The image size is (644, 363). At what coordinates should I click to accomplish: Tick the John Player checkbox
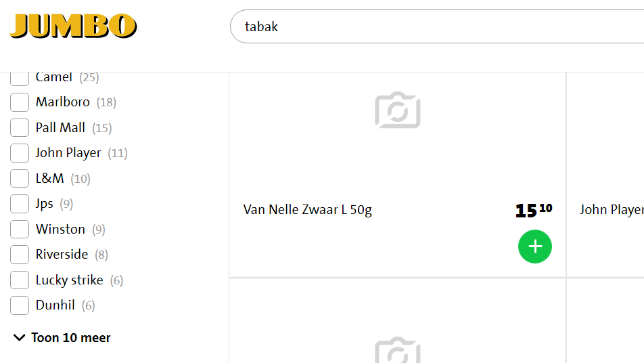click(20, 153)
